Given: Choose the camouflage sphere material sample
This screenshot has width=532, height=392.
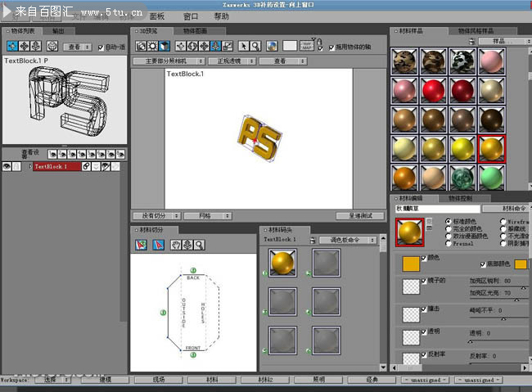Looking at the screenshot, I should [406, 62].
